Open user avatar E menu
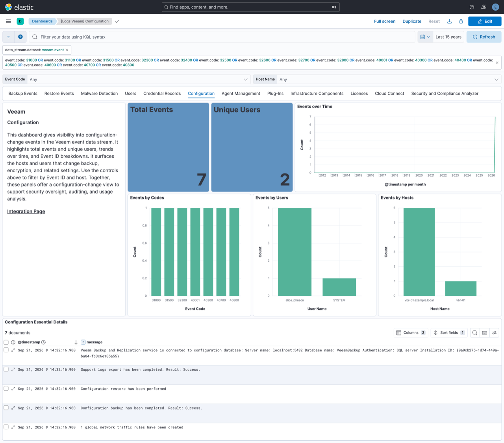 (x=495, y=7)
